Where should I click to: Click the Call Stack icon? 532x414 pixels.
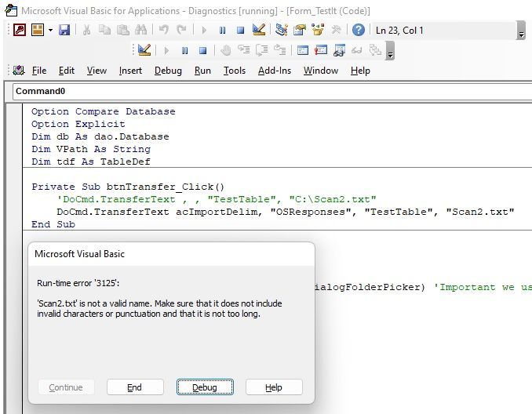pyautogui.click(x=375, y=50)
